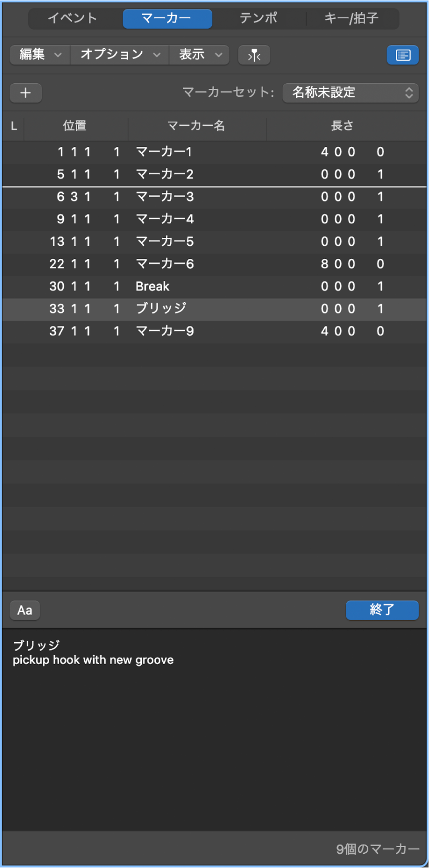Click the マーカーセット selector stepper arrows

coord(410,93)
